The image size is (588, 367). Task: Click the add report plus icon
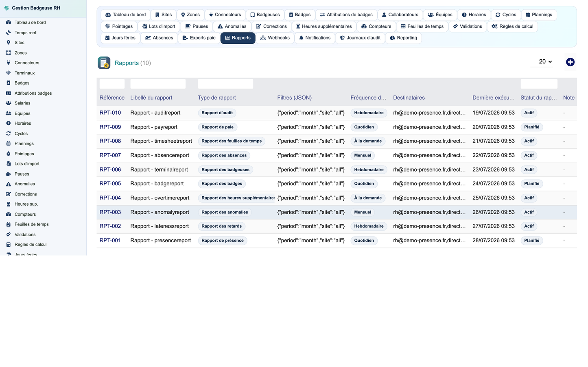570,62
